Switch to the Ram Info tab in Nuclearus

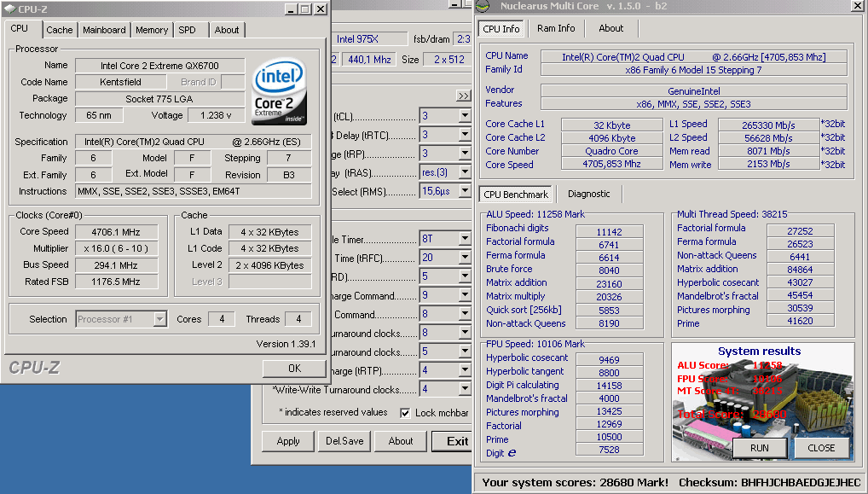(x=556, y=28)
